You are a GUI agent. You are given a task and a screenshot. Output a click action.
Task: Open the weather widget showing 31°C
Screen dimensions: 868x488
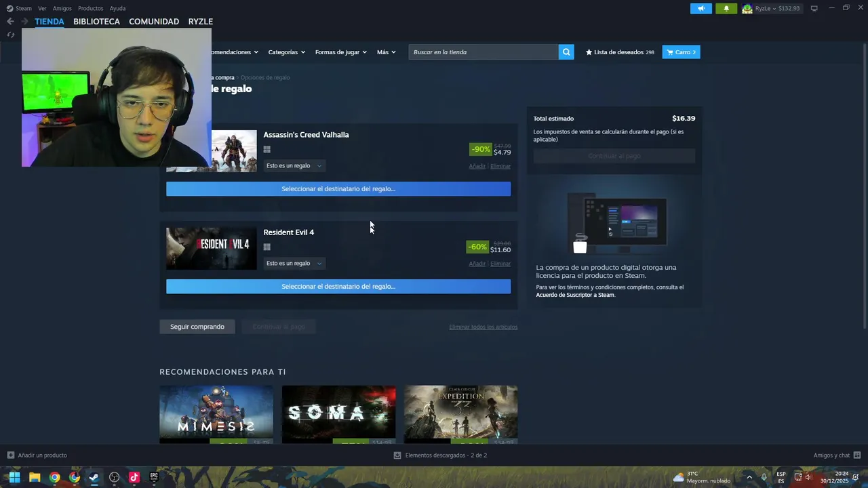tap(702, 477)
